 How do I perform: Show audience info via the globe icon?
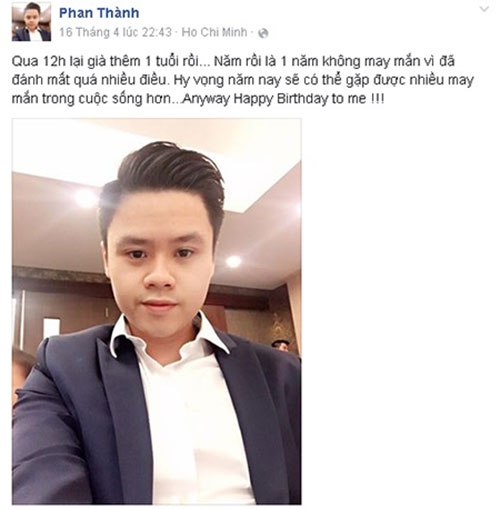pyautogui.click(x=263, y=33)
